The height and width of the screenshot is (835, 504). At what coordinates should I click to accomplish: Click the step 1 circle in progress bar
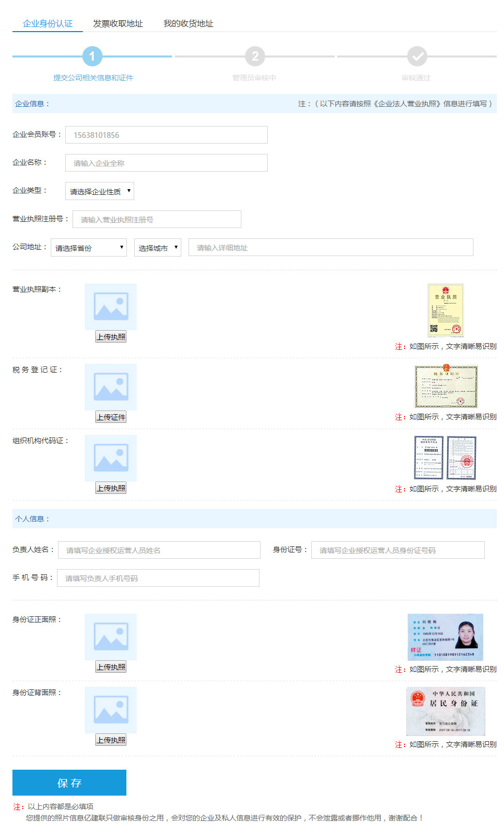(x=92, y=56)
